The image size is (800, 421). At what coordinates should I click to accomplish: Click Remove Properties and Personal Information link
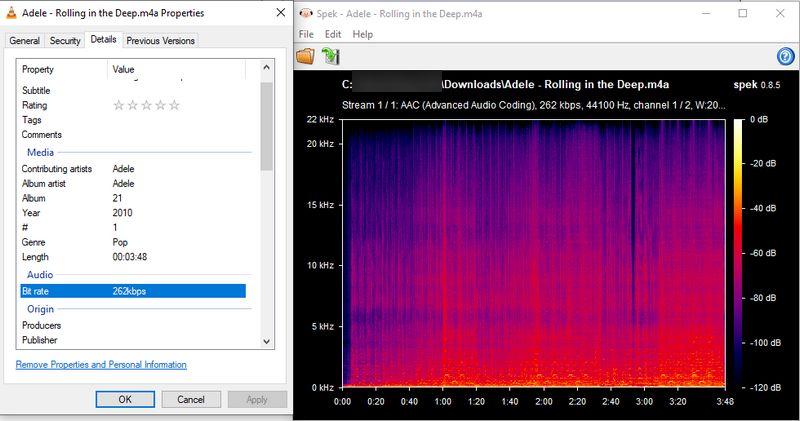(101, 364)
